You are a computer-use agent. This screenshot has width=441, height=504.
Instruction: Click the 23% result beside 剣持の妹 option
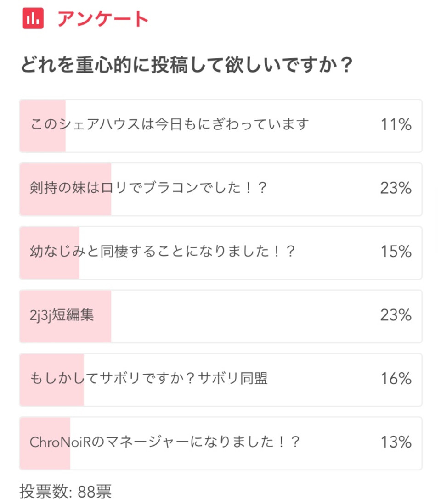396,188
